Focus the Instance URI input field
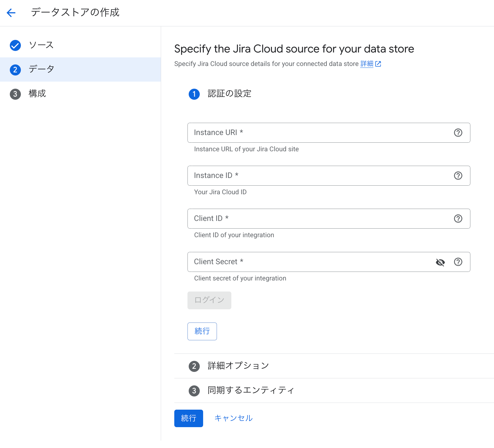 click(329, 133)
